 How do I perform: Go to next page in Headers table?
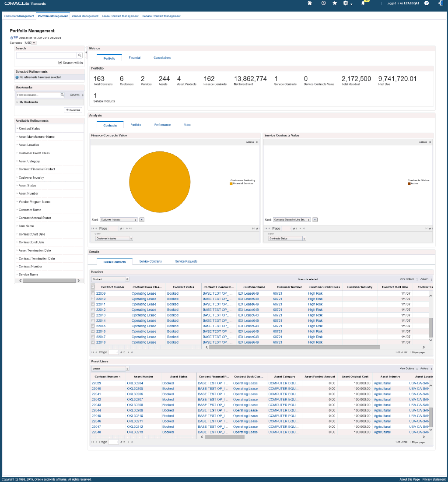pyautogui.click(x=128, y=352)
